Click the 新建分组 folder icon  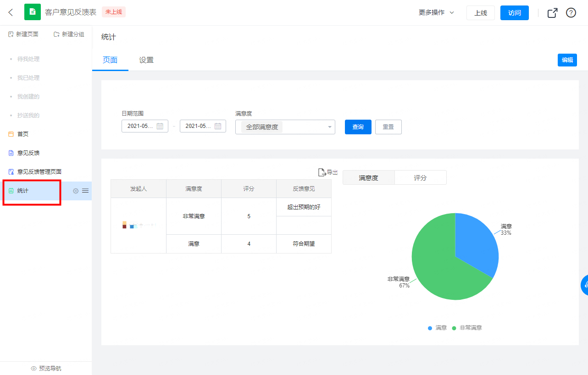click(56, 34)
